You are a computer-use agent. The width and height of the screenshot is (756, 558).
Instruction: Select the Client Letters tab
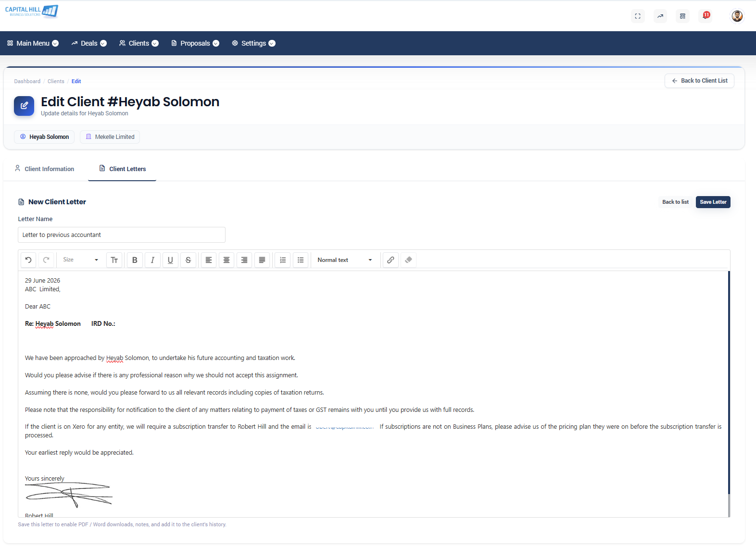[122, 169]
